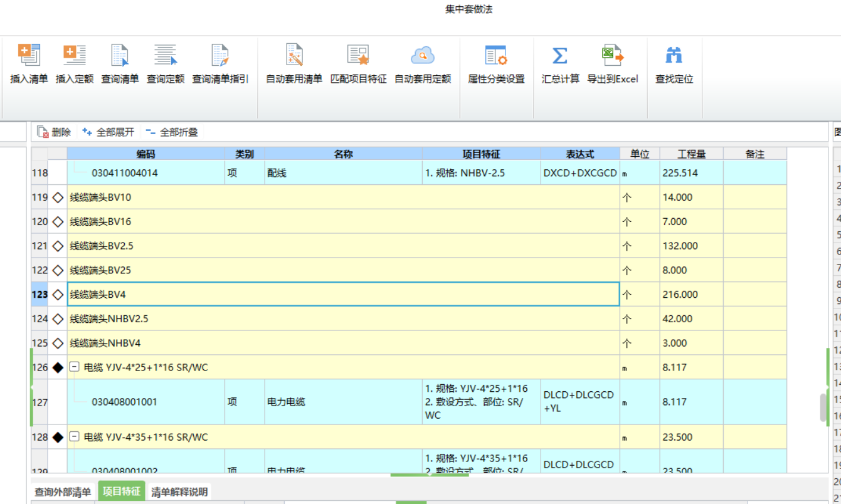Screen dimensions: 841x504
Task: Click 全部折叠 to collapse all rows
Action: click(x=172, y=132)
